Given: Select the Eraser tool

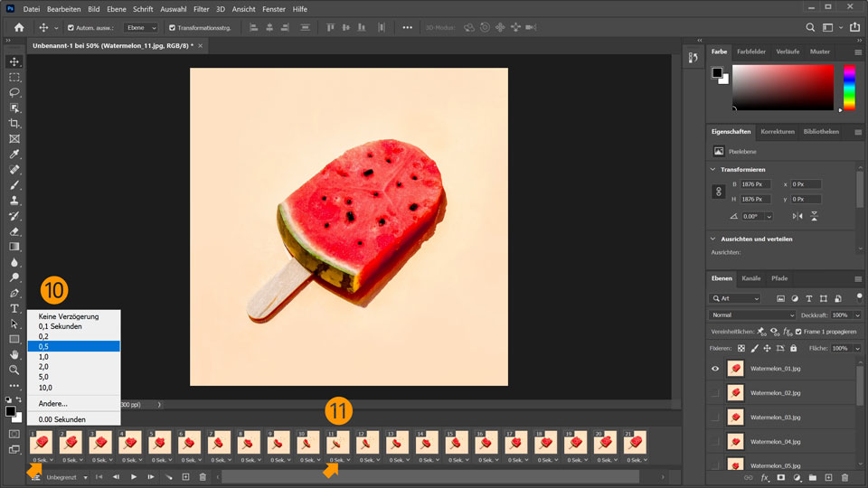Looking at the screenshot, I should coord(14,231).
